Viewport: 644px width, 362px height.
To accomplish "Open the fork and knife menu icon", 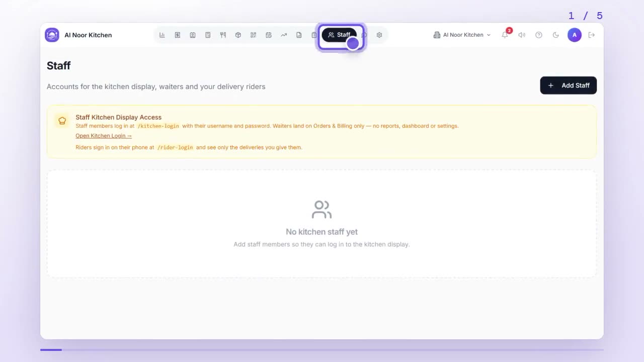I will click(x=223, y=35).
